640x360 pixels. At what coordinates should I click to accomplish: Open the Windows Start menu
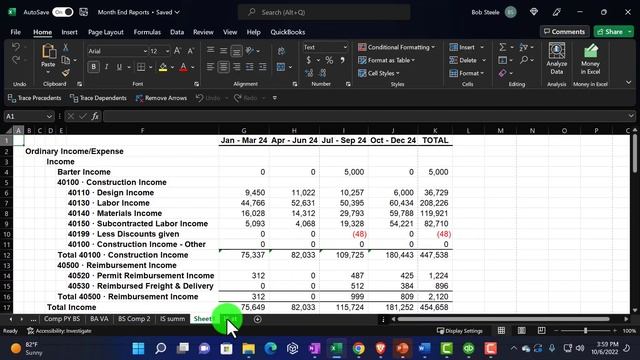coord(138,349)
